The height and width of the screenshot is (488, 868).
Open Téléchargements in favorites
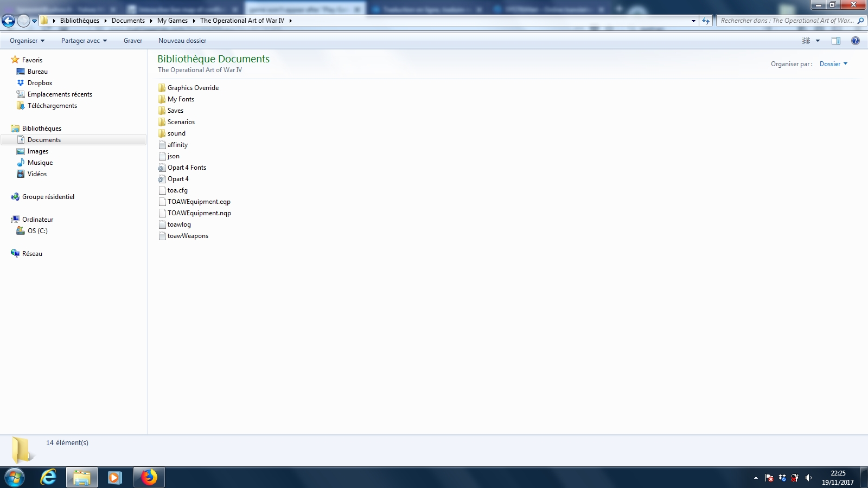pyautogui.click(x=52, y=106)
